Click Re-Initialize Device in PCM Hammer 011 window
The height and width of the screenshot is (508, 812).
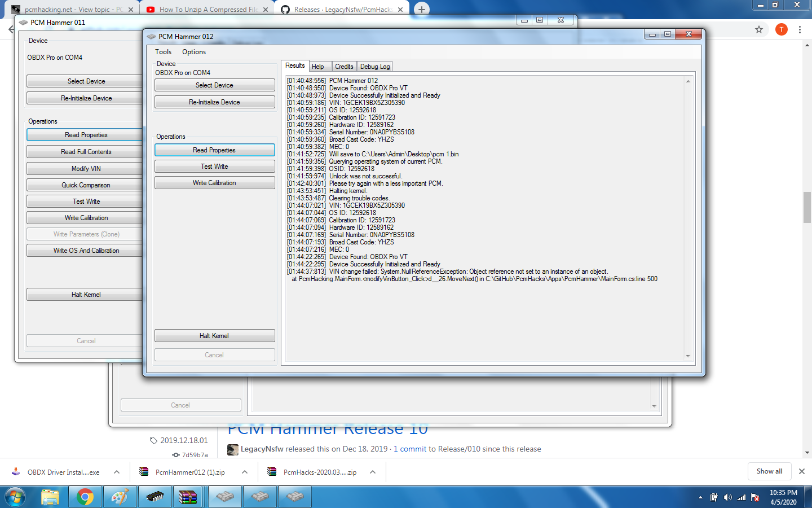pos(85,98)
